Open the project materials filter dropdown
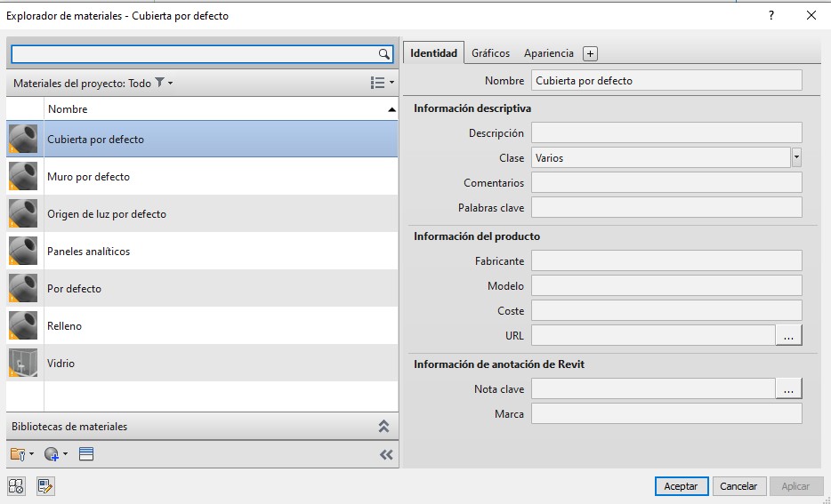This screenshot has width=831, height=504. (x=164, y=83)
